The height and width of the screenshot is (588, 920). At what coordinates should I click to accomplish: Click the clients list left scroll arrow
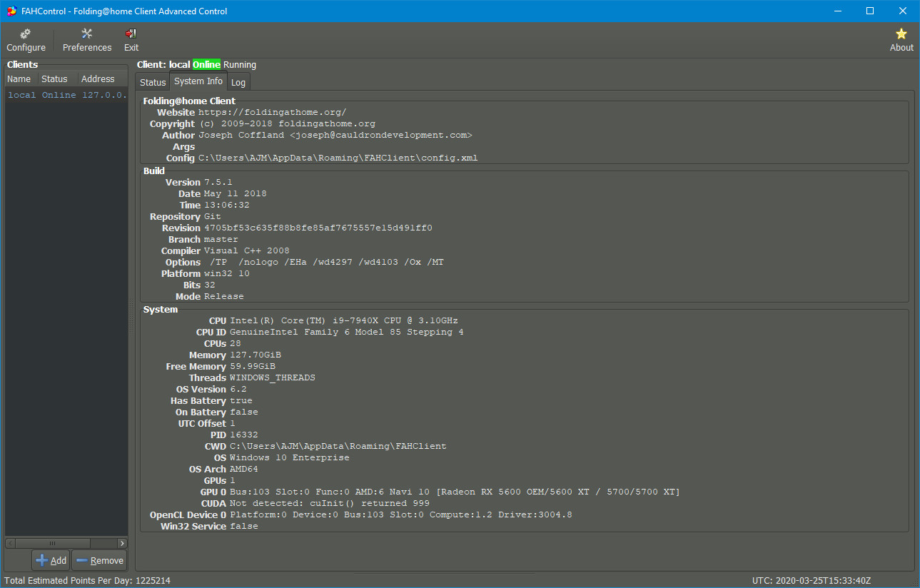tap(10, 543)
